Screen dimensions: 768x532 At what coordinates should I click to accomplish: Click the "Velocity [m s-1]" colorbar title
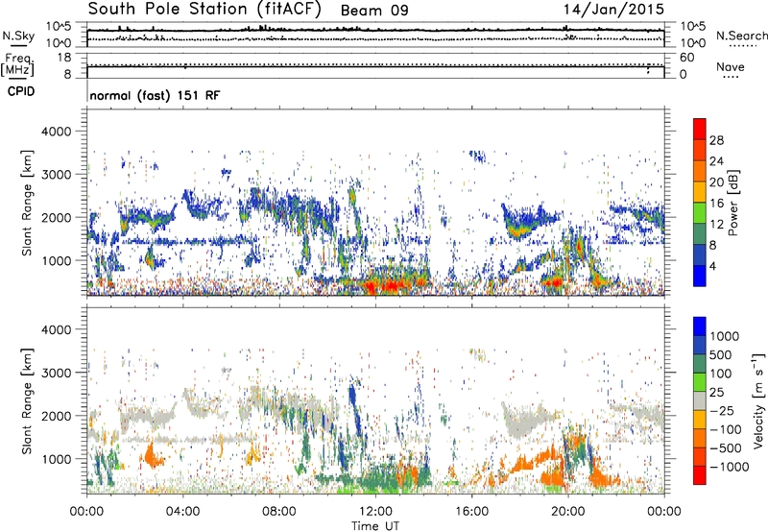(x=758, y=401)
